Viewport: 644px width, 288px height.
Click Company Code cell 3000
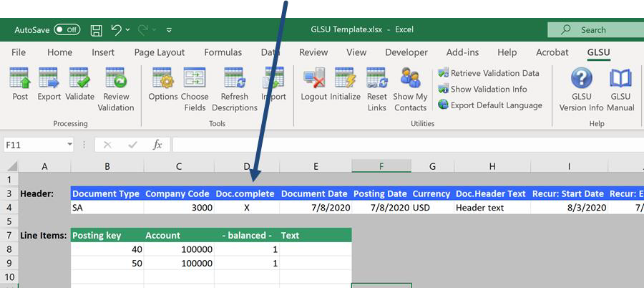click(179, 208)
